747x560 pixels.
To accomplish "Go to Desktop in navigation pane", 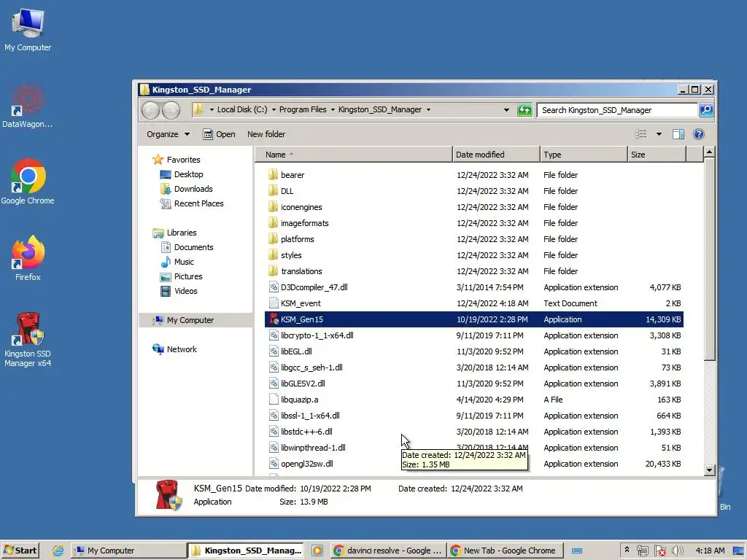I will 188,174.
